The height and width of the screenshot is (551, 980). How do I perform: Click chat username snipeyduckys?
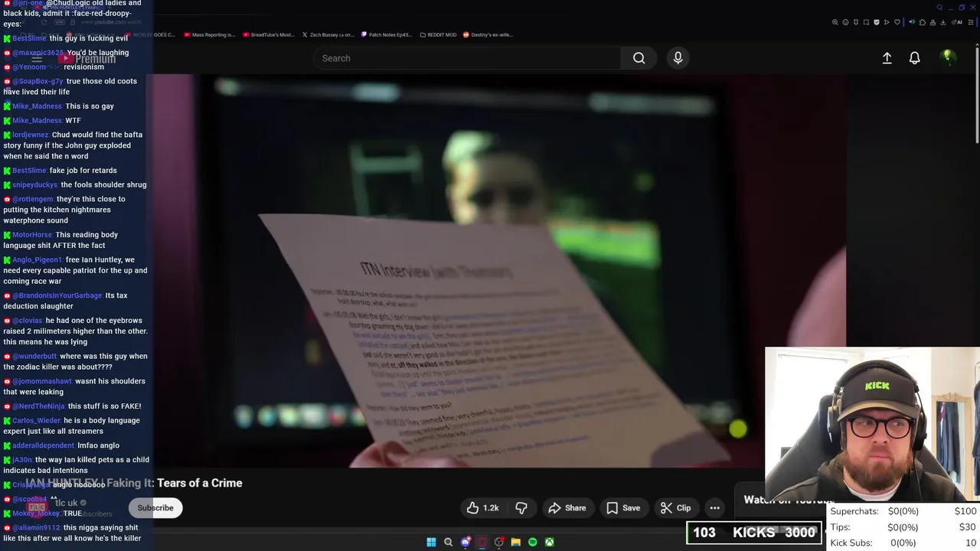coord(35,184)
